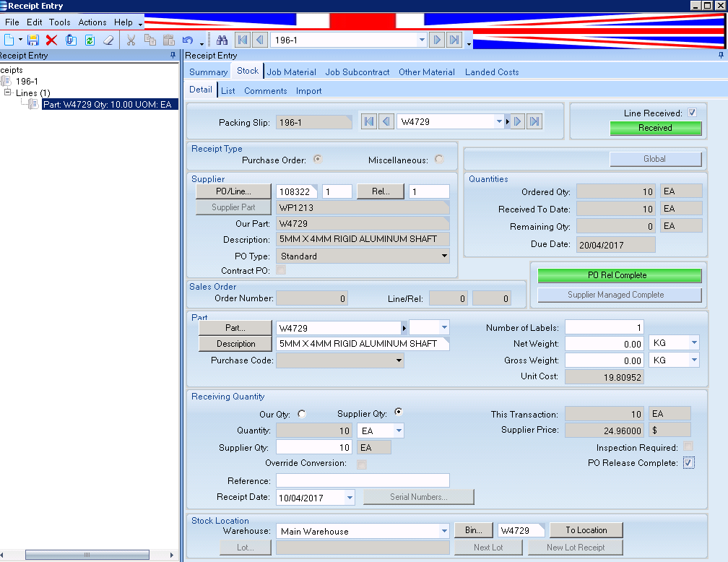728x562 pixels.
Task: Click the Receipt Entry title bar app icon
Action: (x=4, y=6)
